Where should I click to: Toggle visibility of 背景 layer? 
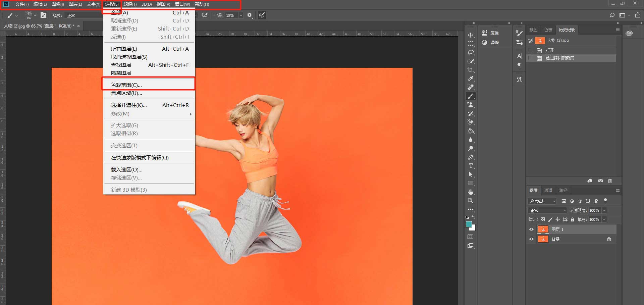531,239
